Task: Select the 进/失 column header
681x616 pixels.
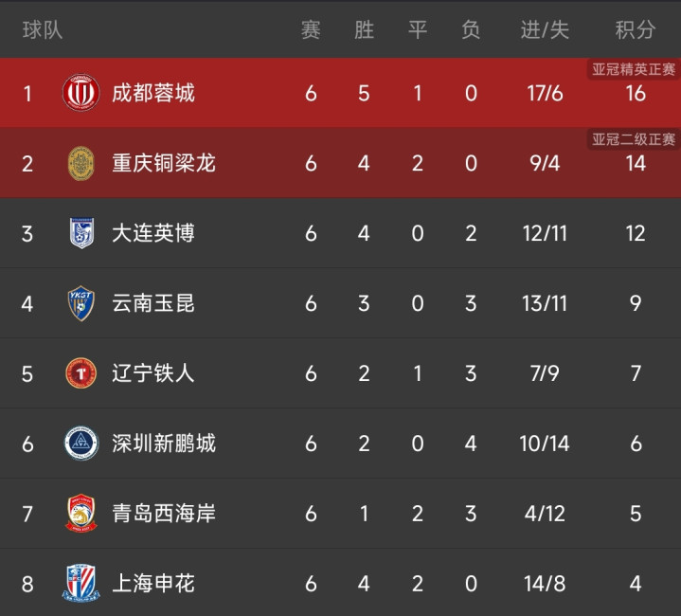Action: point(545,30)
